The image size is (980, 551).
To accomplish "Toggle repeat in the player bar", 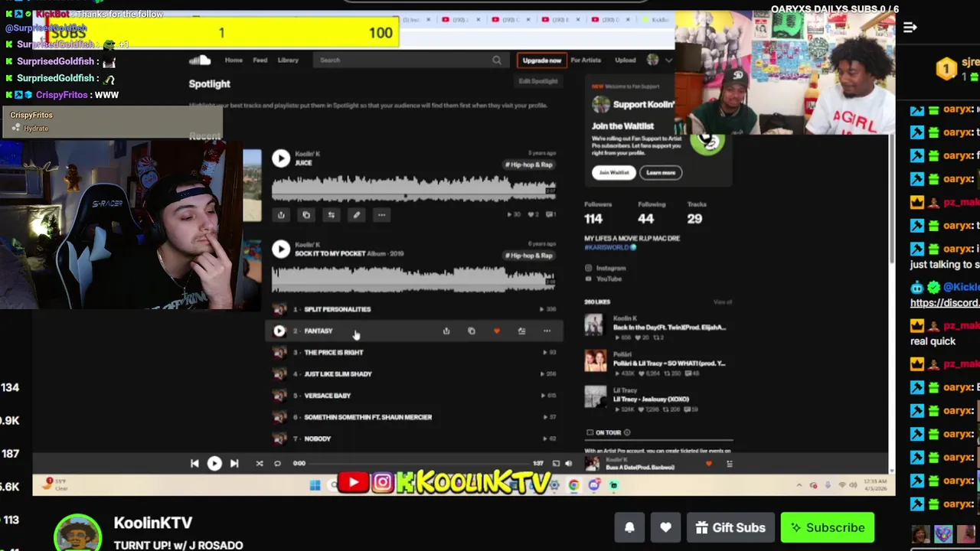I will pos(277,463).
